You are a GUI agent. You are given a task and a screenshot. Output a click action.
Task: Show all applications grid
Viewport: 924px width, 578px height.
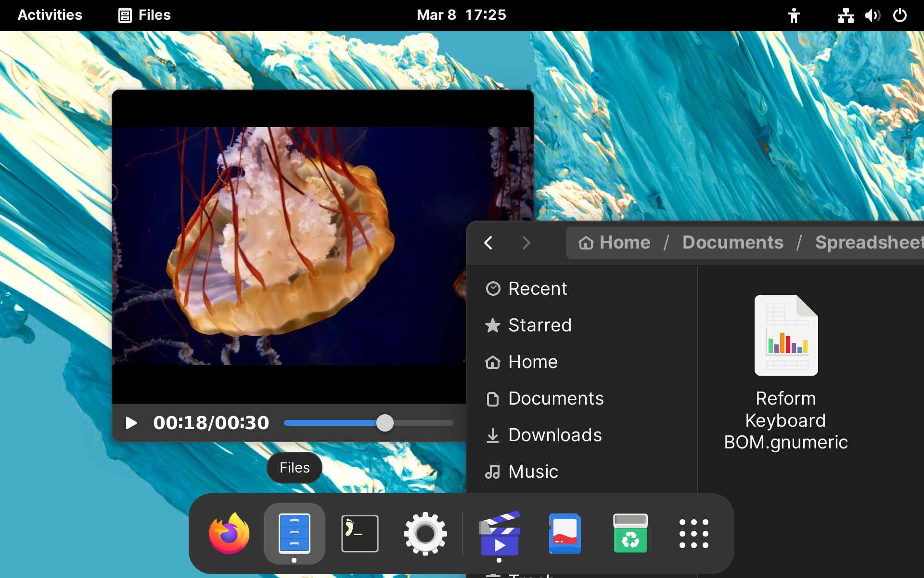pyautogui.click(x=693, y=533)
